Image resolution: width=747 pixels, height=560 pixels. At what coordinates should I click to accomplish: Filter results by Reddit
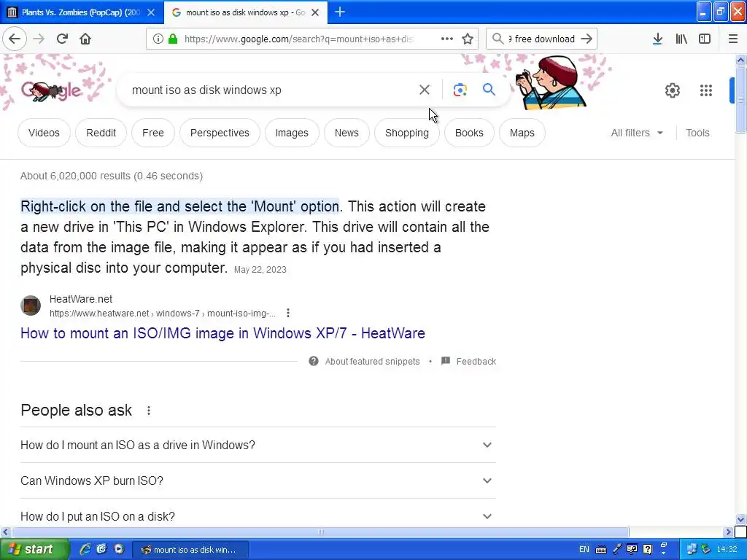click(x=101, y=133)
